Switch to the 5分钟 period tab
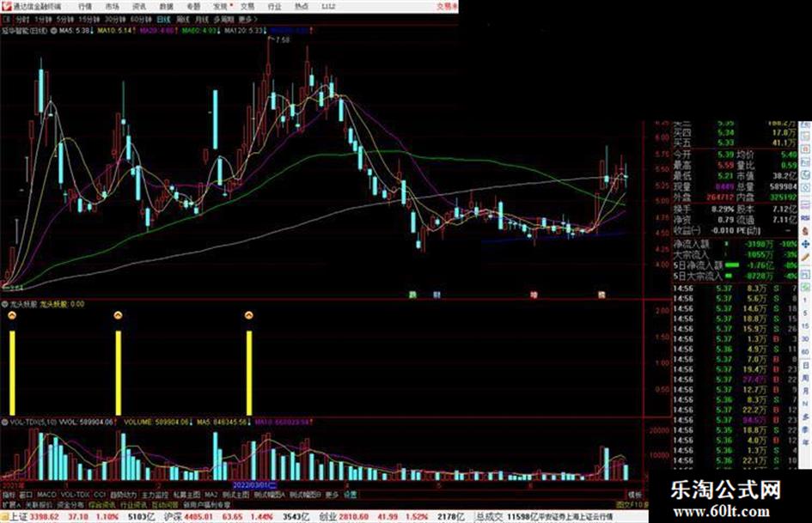The height and width of the screenshot is (523, 812). tap(64, 20)
